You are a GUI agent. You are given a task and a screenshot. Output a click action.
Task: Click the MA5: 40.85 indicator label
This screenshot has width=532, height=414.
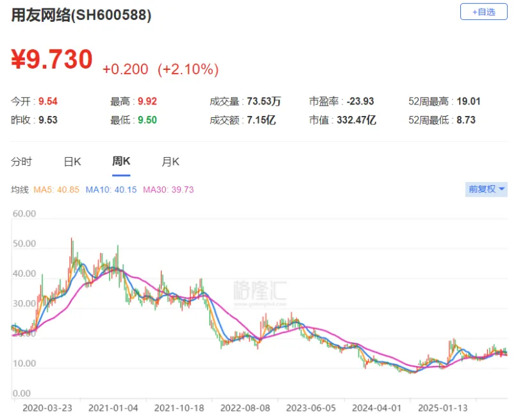click(x=56, y=190)
